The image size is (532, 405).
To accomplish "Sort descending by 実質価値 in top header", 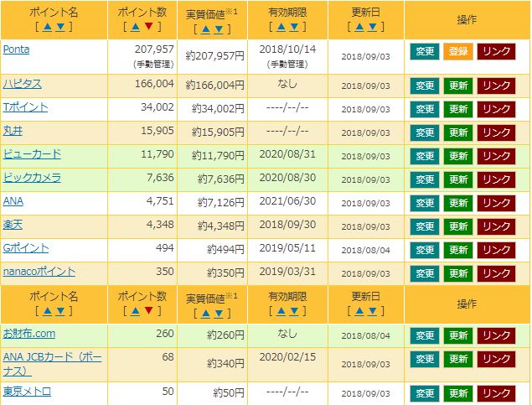I will tap(219, 29).
